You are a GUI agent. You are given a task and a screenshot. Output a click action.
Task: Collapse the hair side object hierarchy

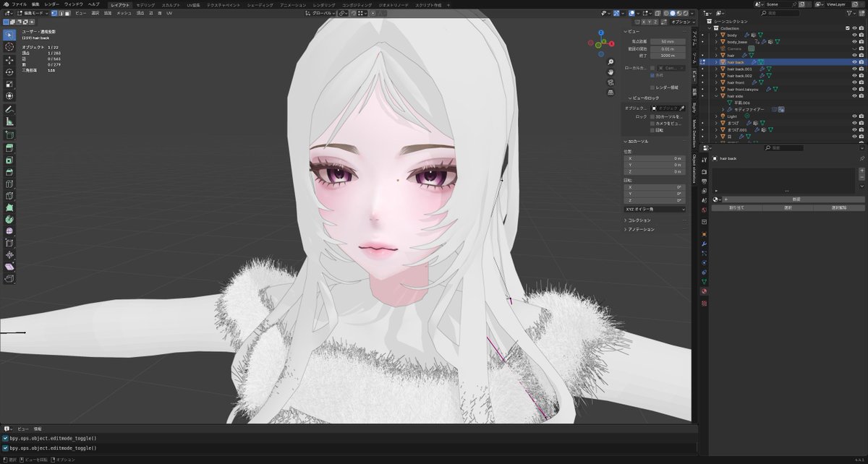click(x=716, y=95)
